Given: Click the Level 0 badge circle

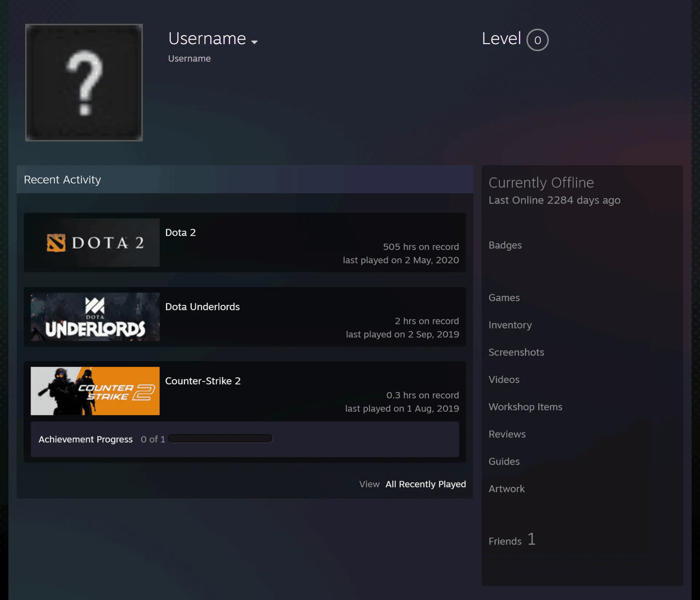Looking at the screenshot, I should click(x=537, y=40).
